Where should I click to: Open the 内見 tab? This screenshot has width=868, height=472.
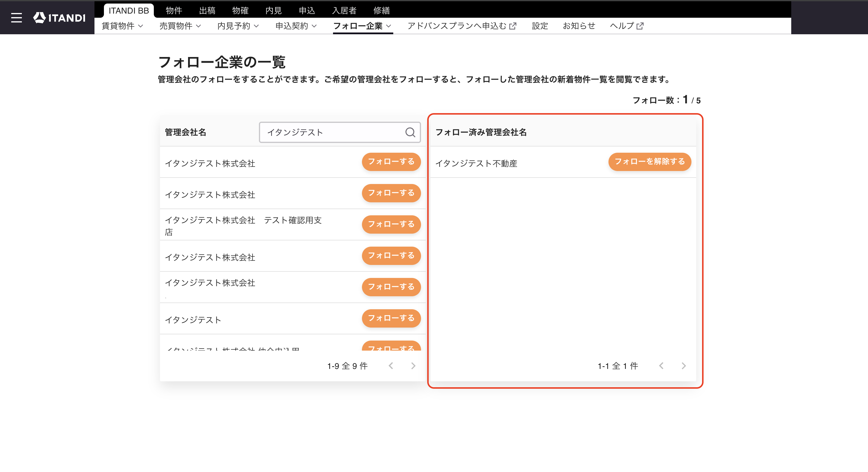click(274, 10)
